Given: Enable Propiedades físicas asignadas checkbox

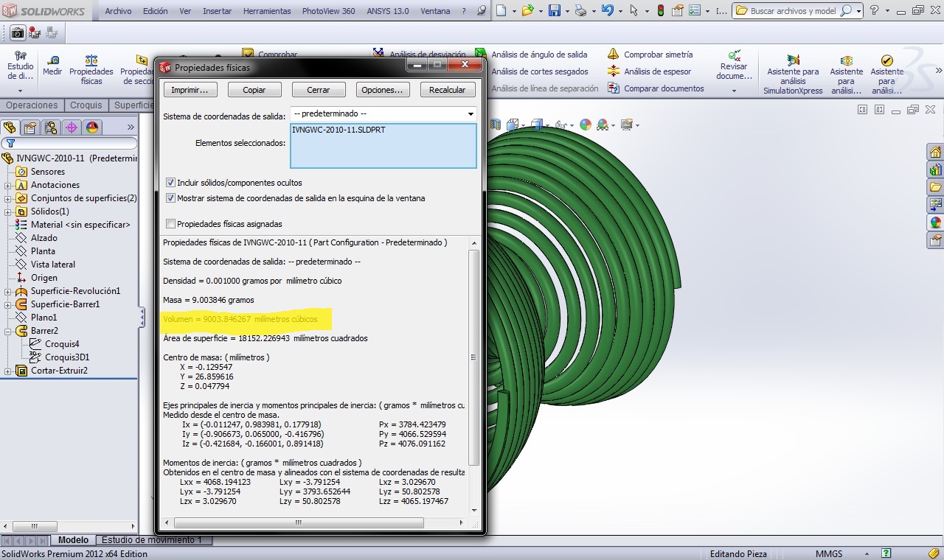Looking at the screenshot, I should tap(171, 224).
